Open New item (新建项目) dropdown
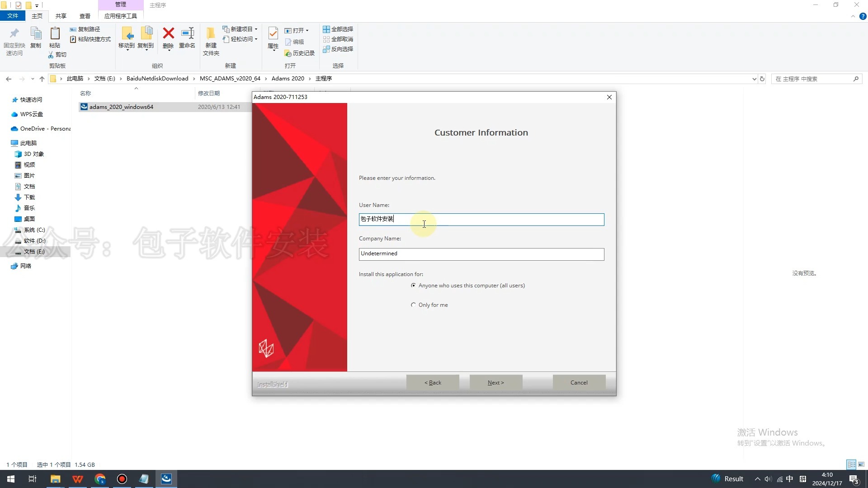Image resolution: width=868 pixels, height=488 pixels. 240,29
